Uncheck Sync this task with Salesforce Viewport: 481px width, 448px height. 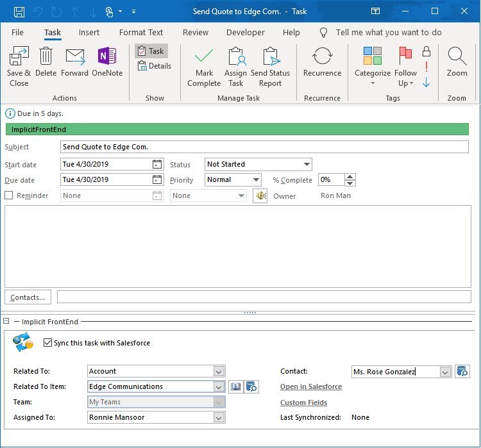47,343
